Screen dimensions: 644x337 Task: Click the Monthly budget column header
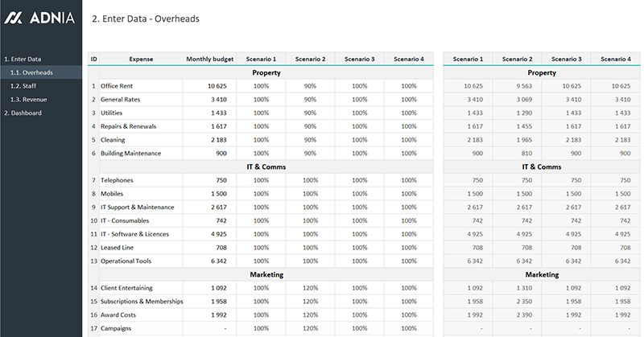(210, 59)
